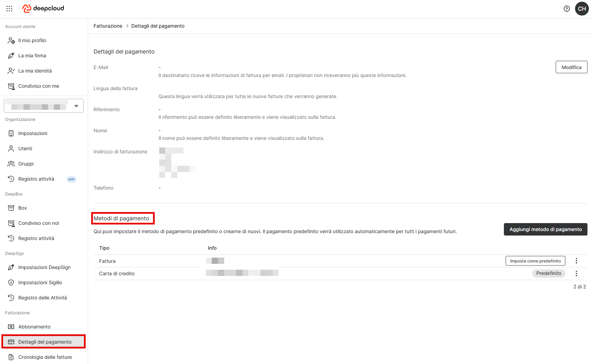Click the Abbonamento sidebar icon
The height and width of the screenshot is (364, 593).
11,327
